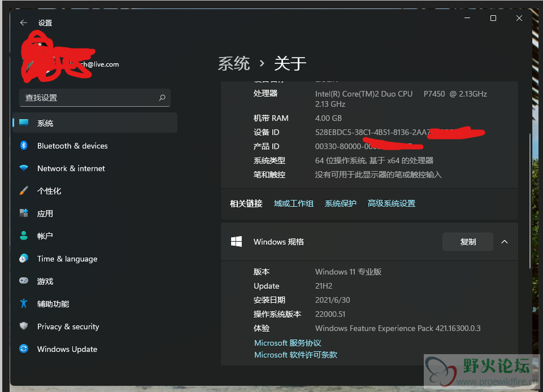
Task: Click the 关于 page title
Action: click(x=290, y=64)
